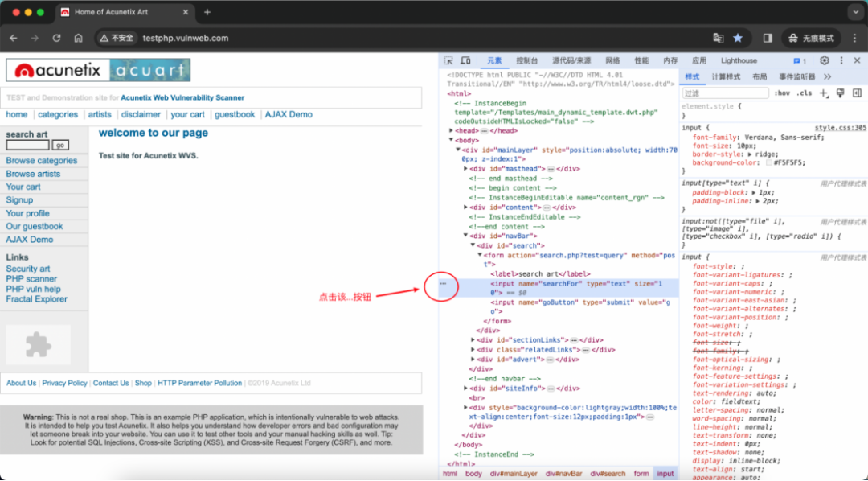Expand the div id="content" node
This screenshot has height=481, width=868.
pos(465,208)
